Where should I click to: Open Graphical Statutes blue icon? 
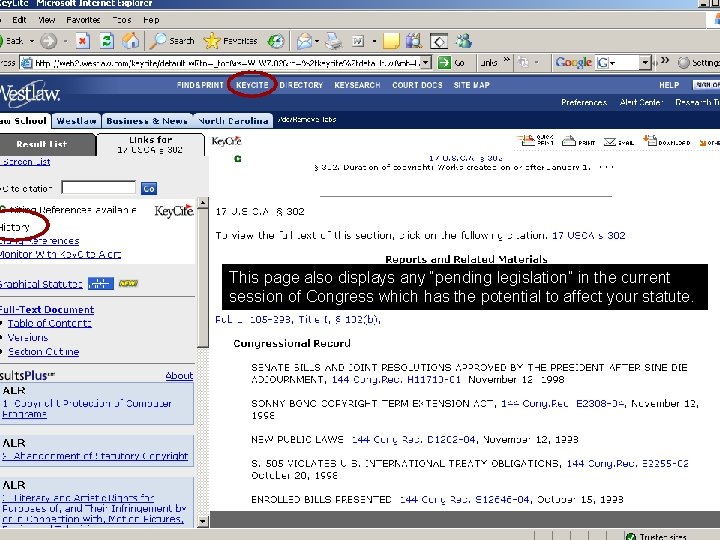[x=101, y=283]
